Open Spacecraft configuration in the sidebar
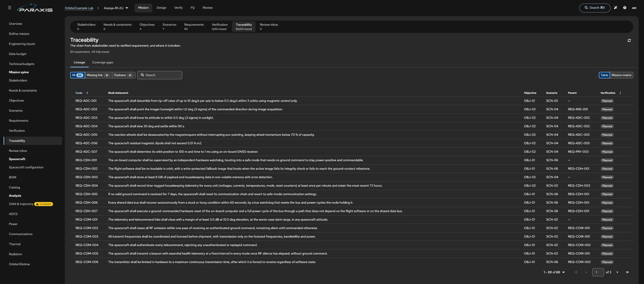The width and height of the screenshot is (644, 284). [x=26, y=167]
